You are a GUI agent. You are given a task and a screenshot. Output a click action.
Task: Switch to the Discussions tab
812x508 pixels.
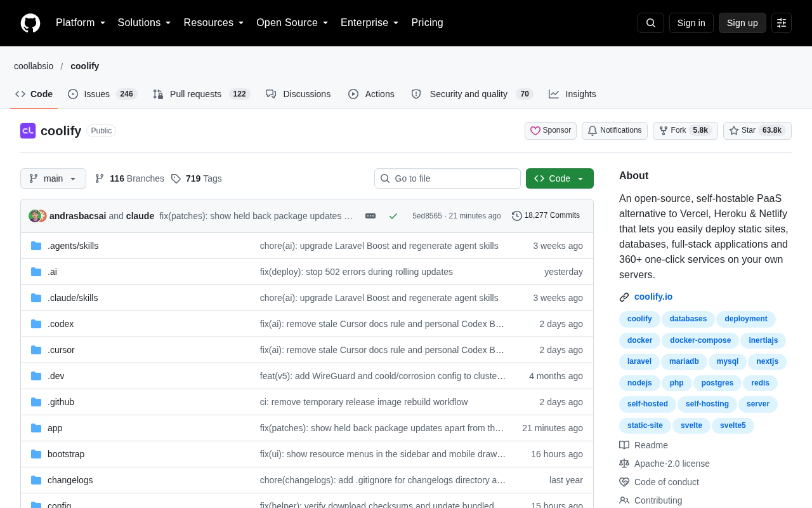pos(298,94)
